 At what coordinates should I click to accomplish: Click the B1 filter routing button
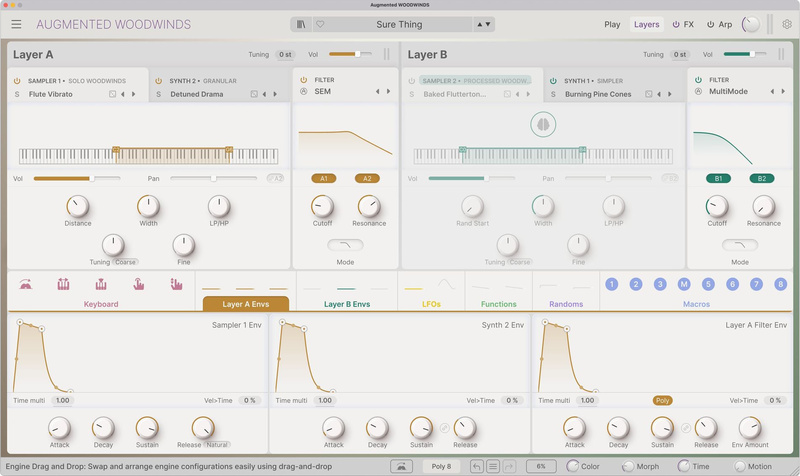718,179
